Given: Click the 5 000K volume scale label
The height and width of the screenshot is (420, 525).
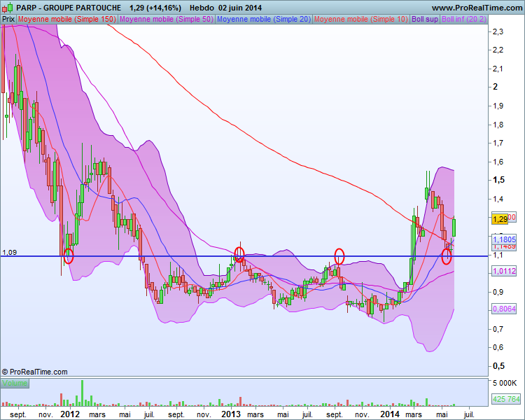Looking at the screenshot, I should (x=505, y=383).
